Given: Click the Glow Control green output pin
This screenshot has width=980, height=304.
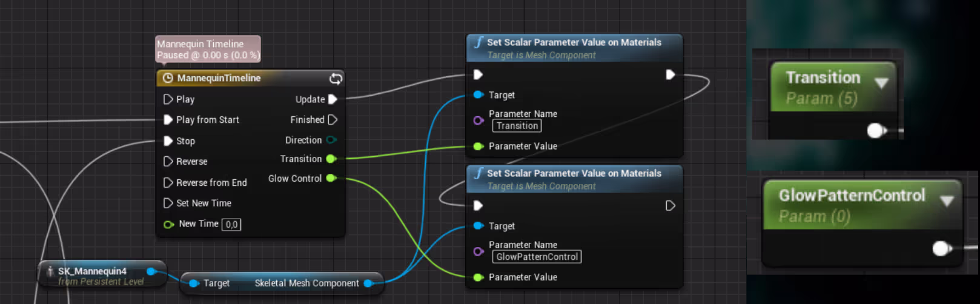Looking at the screenshot, I should pos(331,178).
